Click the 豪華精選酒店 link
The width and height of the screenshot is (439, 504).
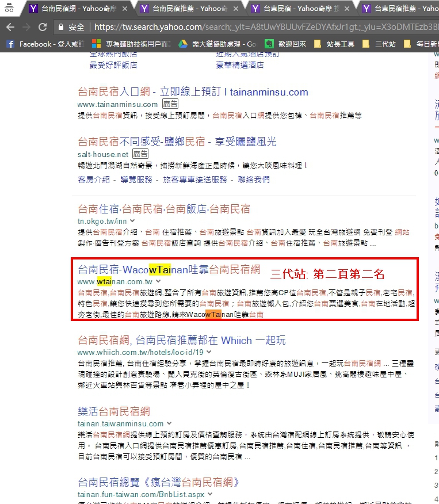click(240, 65)
